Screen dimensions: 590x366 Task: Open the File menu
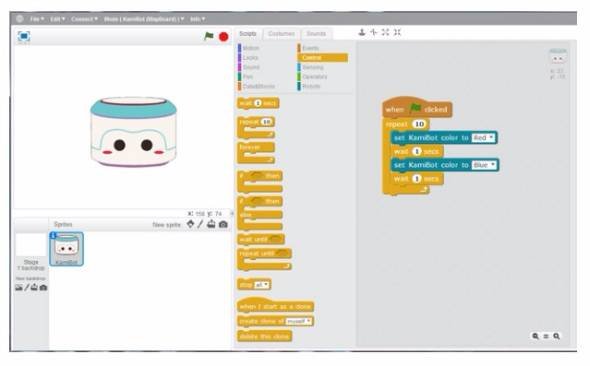pyautogui.click(x=37, y=19)
